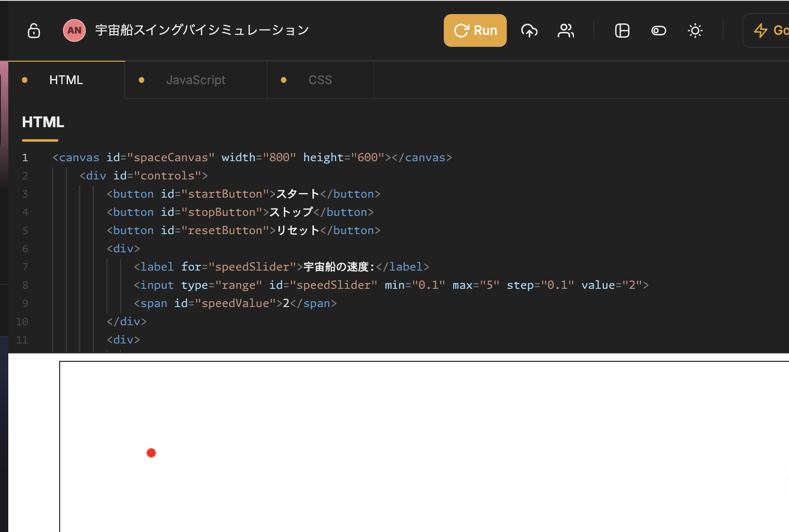
Task: Change the panel layout icon
Action: point(622,31)
